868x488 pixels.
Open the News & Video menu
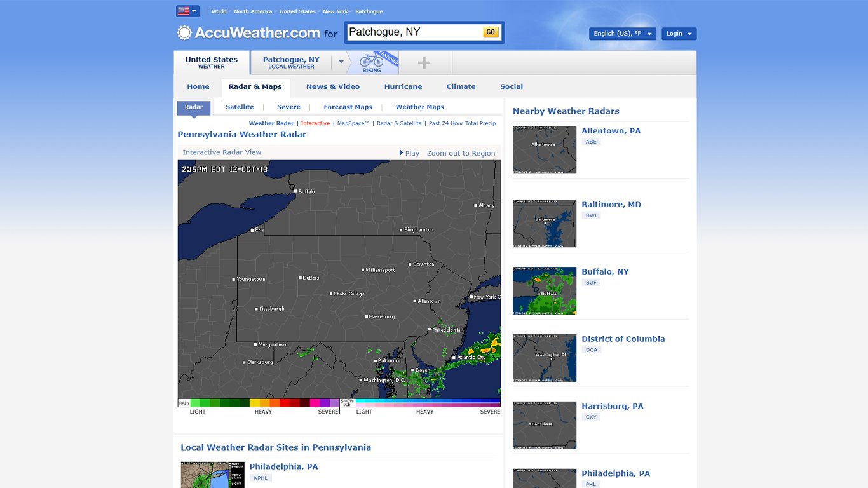333,86
